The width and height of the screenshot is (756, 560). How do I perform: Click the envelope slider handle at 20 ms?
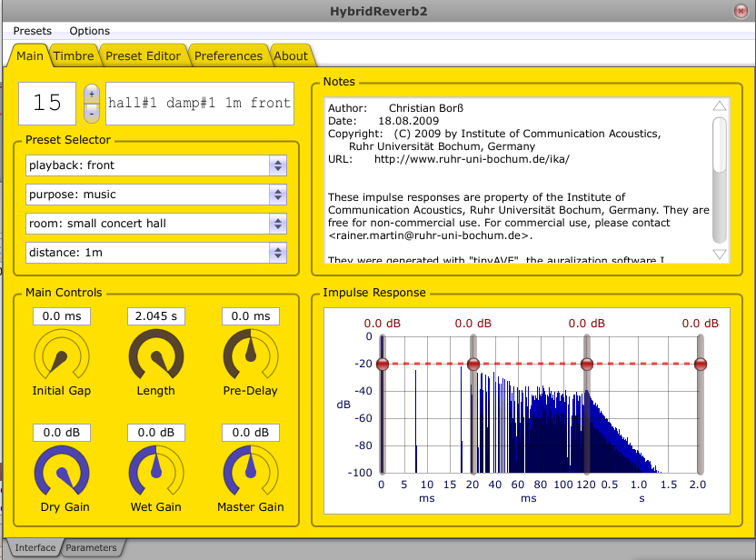473,365
